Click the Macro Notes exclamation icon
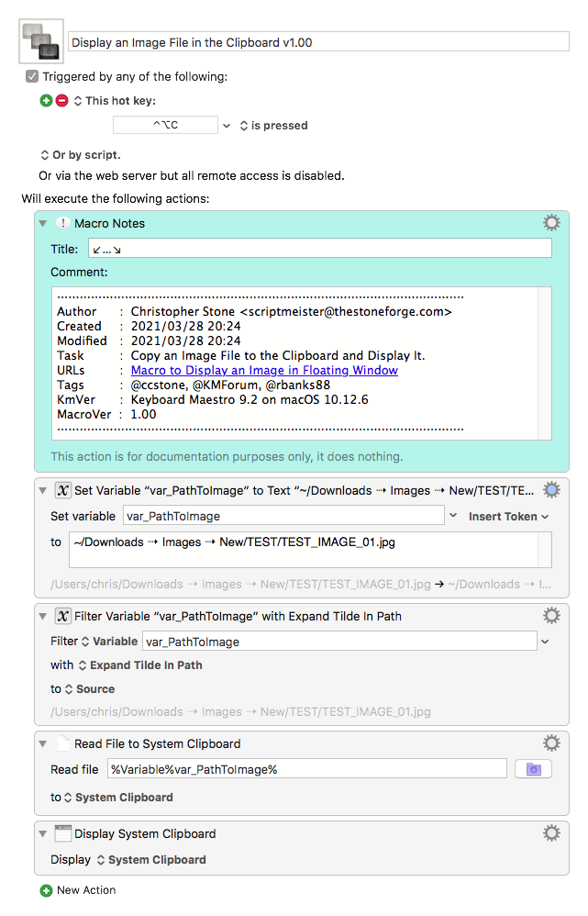 pyautogui.click(x=62, y=223)
